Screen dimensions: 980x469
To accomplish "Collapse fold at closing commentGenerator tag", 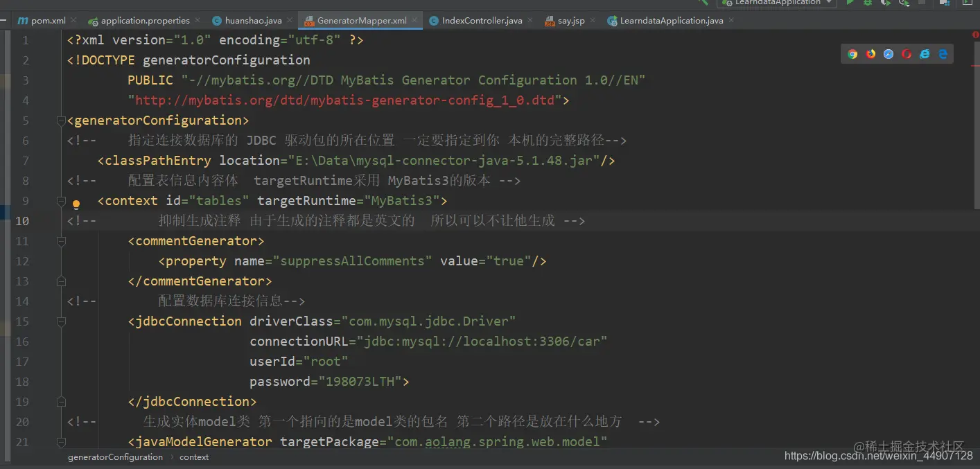I will tap(60, 281).
